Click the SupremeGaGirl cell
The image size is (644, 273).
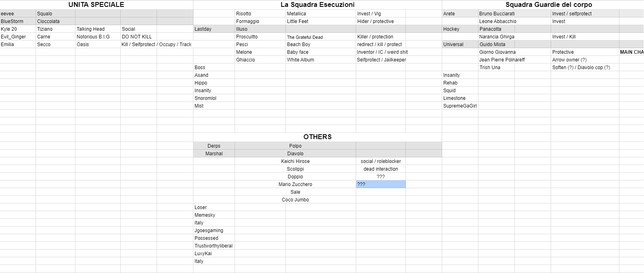pyautogui.click(x=460, y=106)
